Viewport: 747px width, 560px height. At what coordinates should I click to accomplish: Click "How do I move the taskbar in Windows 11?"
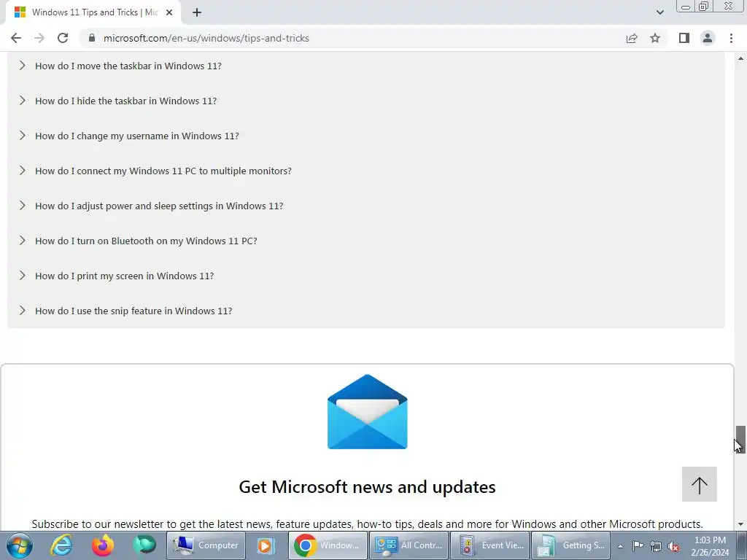click(x=128, y=66)
